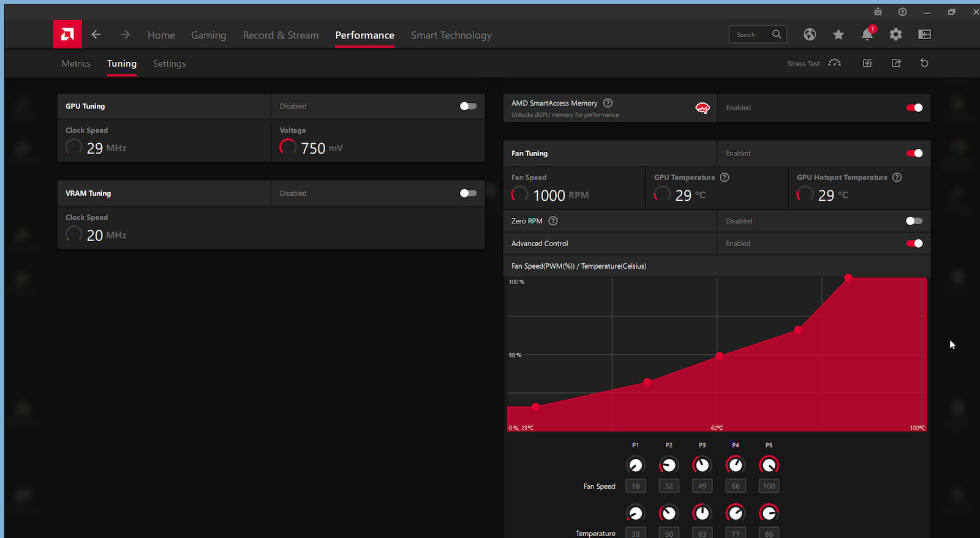The height and width of the screenshot is (538, 980).
Task: Open the bug report tool icon
Action: point(878,12)
